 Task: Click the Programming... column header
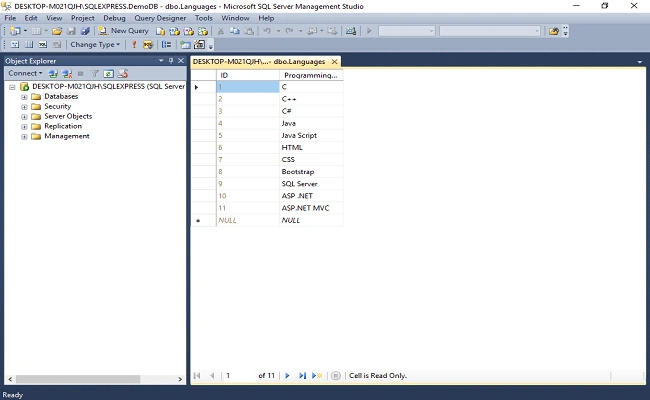click(311, 75)
